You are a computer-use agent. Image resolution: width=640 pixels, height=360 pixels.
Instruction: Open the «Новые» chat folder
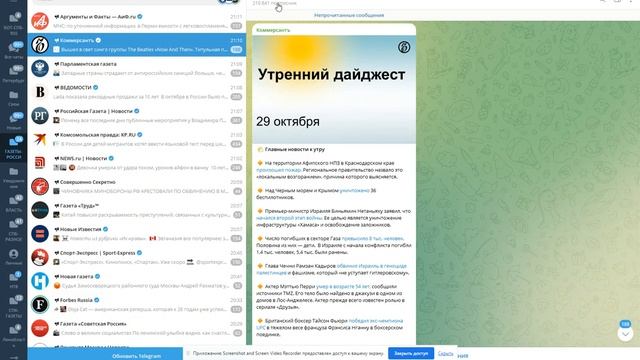(13, 122)
